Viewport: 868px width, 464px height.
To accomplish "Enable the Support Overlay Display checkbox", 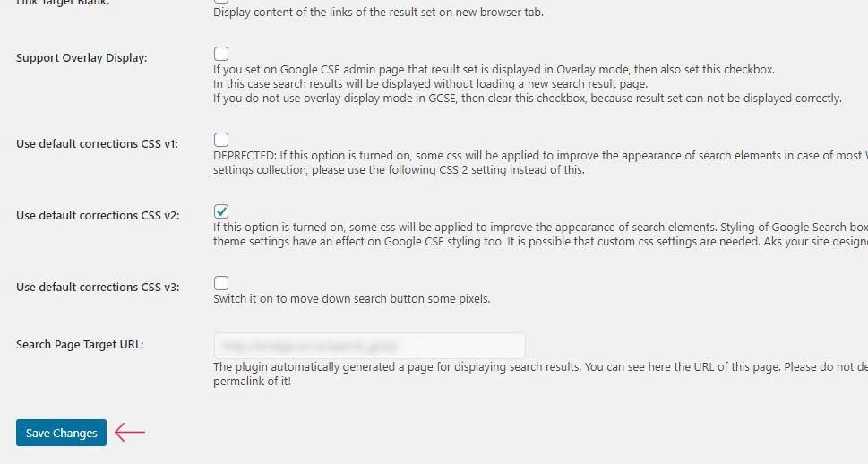I will 221,54.
